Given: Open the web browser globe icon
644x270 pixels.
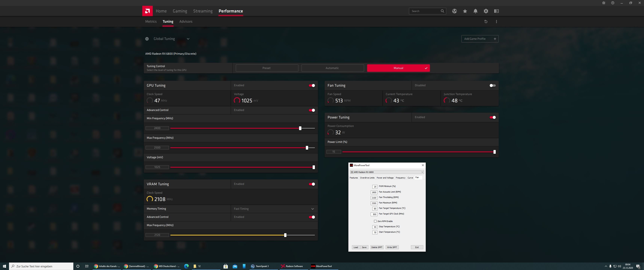Looking at the screenshot, I should [455, 11].
